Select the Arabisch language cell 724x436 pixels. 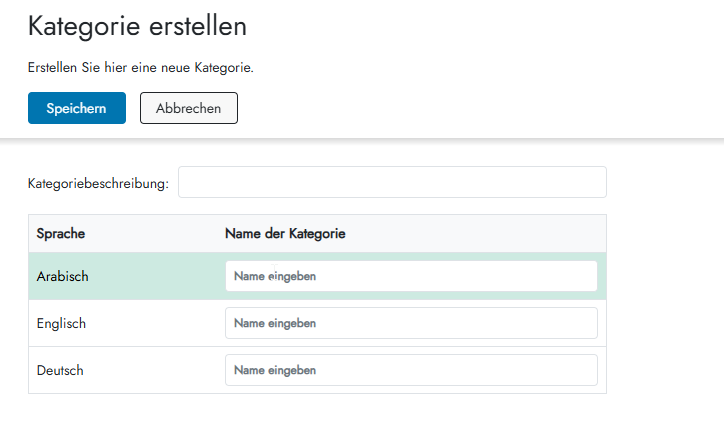point(63,276)
